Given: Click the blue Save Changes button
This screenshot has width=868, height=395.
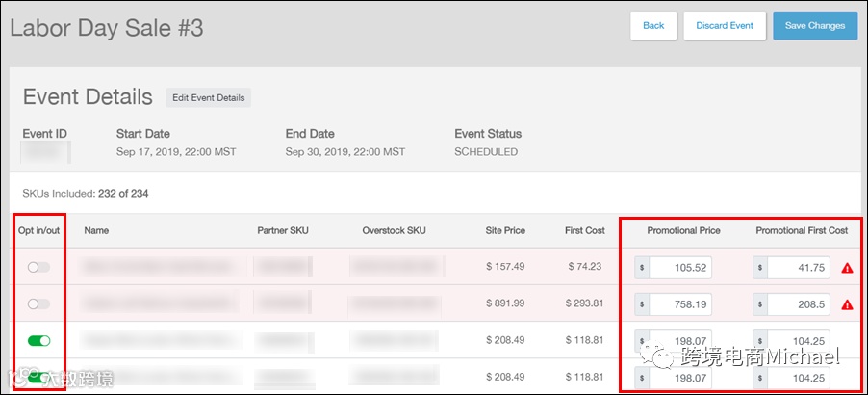Looking at the screenshot, I should tap(814, 26).
